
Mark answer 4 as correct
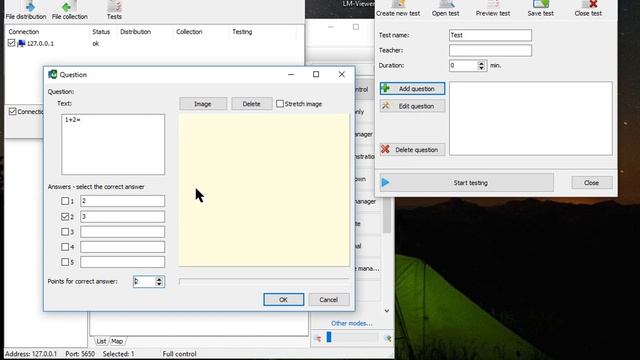click(65, 247)
